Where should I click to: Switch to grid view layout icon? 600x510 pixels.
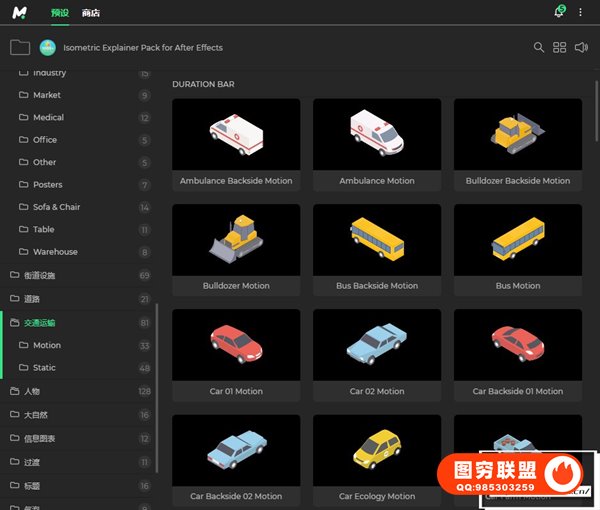coord(560,47)
